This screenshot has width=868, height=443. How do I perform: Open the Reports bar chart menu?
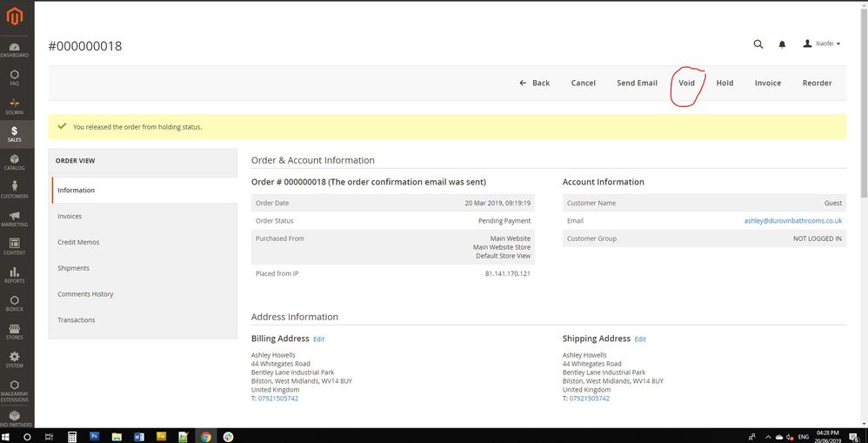click(x=15, y=274)
